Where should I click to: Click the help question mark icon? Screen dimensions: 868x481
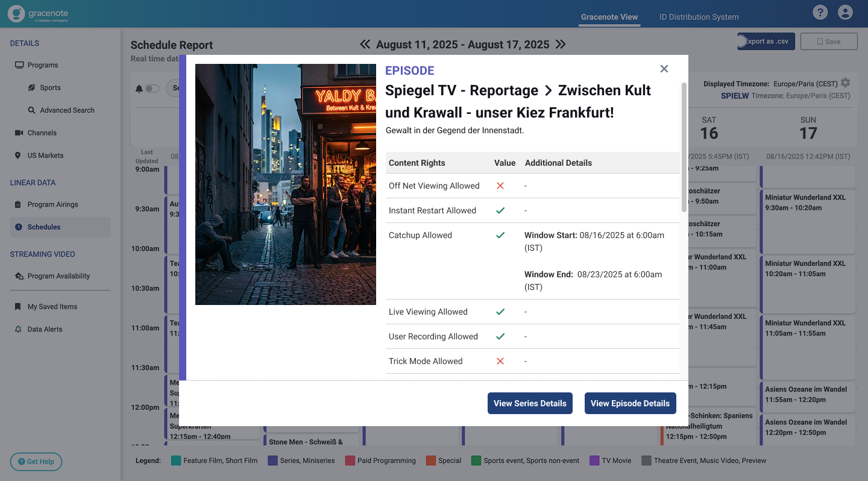(820, 13)
